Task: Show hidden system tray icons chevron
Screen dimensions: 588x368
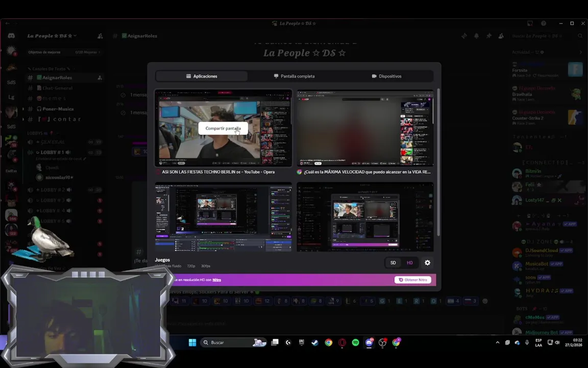Action: pos(498,342)
